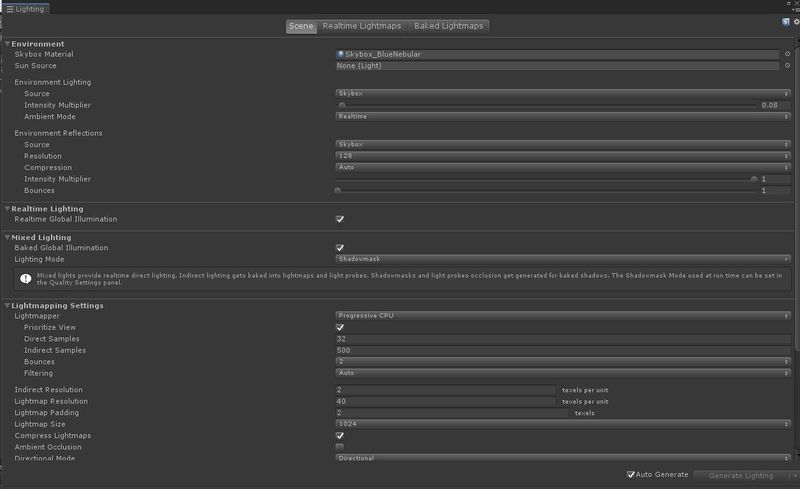Open Generate Lighting options arrow
800x489 pixels.
tap(794, 475)
